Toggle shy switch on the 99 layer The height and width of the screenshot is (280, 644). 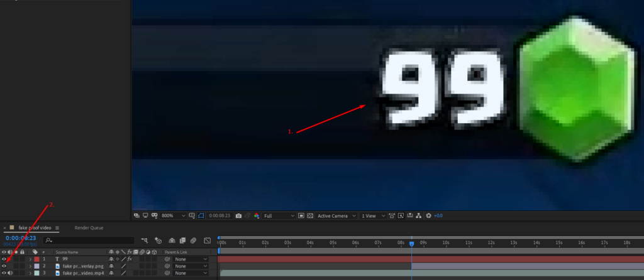click(x=111, y=259)
